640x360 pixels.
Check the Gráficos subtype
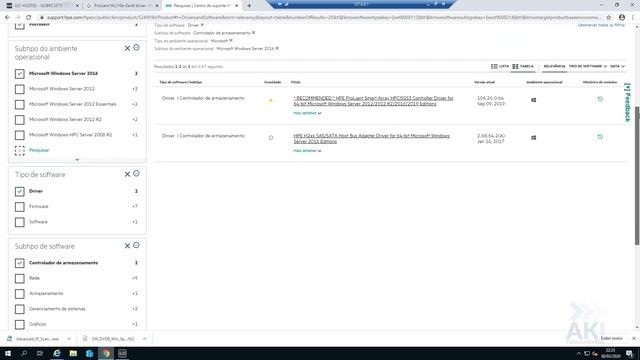(19, 324)
